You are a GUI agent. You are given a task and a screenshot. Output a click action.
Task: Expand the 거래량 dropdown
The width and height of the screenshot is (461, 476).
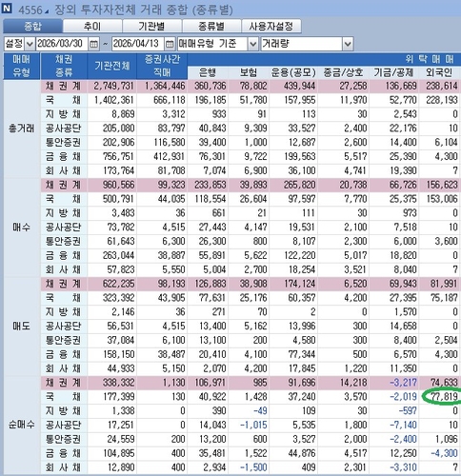[348, 44]
